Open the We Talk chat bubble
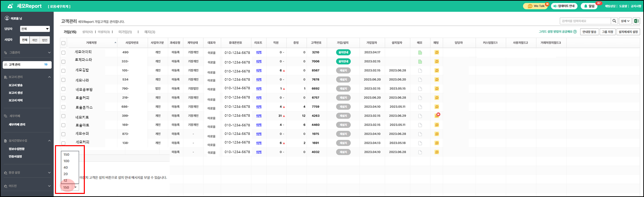This screenshot has width=644, height=197. (535, 6)
